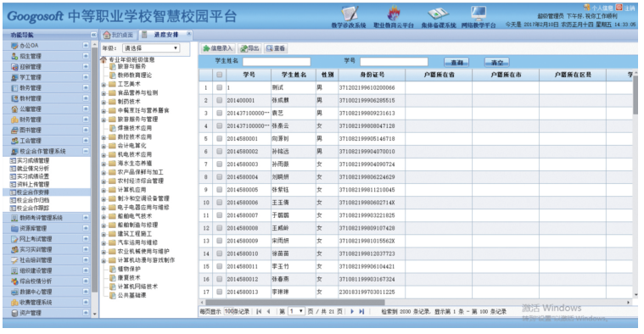Screen dimensions: 644x334
Task: Check the row checkbox for student 测试
Action: click(x=219, y=87)
